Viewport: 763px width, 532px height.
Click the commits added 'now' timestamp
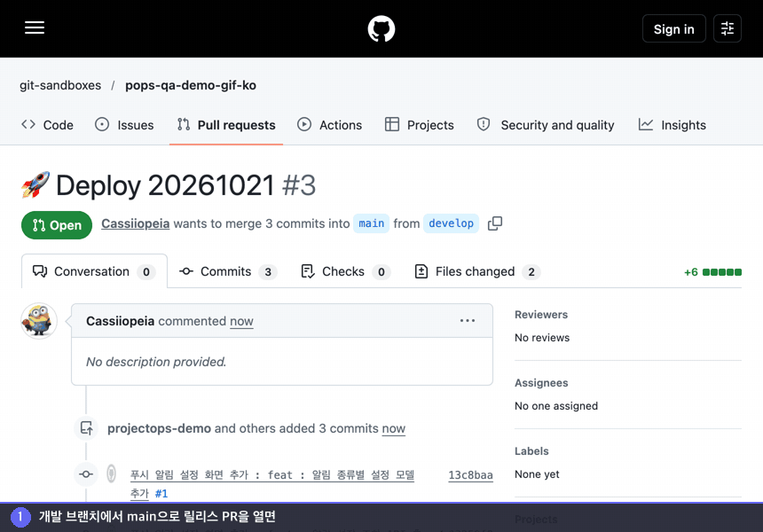pos(394,428)
